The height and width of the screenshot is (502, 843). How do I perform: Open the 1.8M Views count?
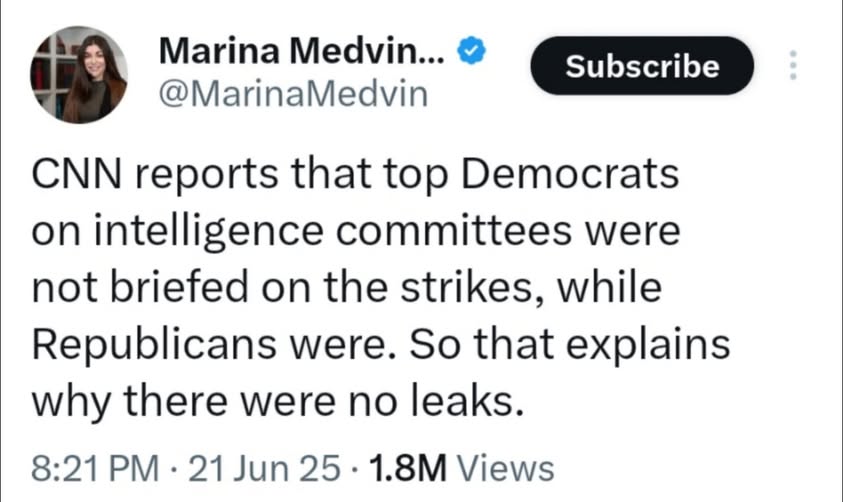pos(461,467)
